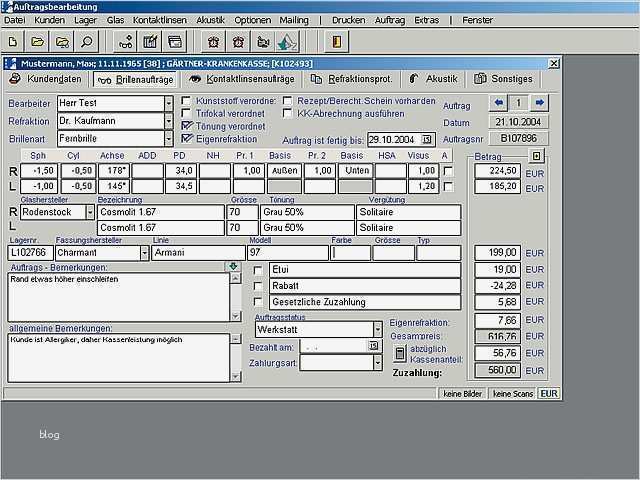Uncheck Tönung verordnet checkbox
The image size is (640, 480).
click(187, 126)
